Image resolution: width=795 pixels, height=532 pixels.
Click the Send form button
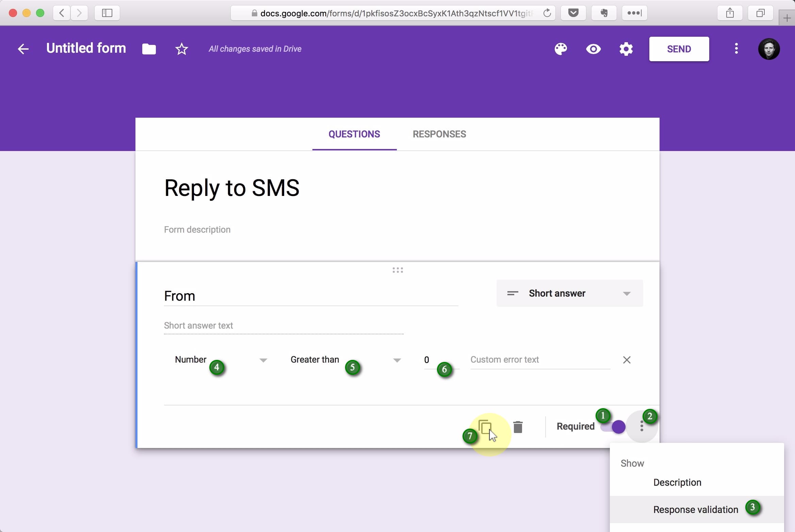(x=679, y=48)
